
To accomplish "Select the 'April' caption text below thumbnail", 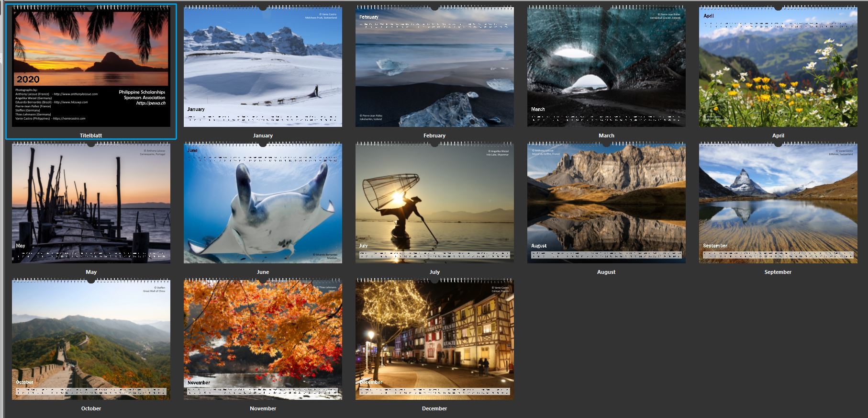I will pyautogui.click(x=778, y=136).
